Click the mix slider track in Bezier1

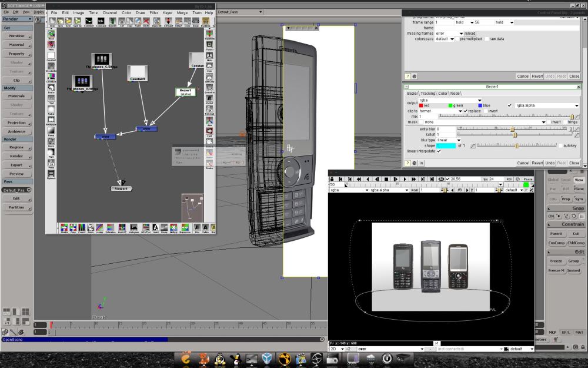[506, 117]
